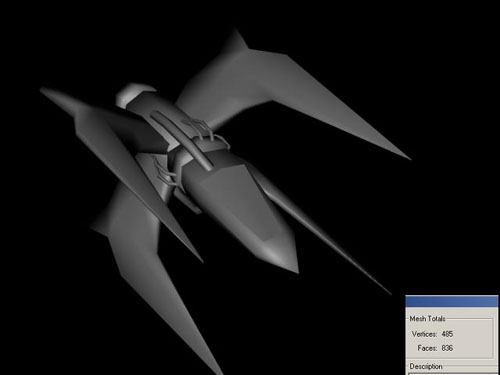The height and width of the screenshot is (375, 500).
Task: Click the Description group label
Action: pyautogui.click(x=426, y=366)
